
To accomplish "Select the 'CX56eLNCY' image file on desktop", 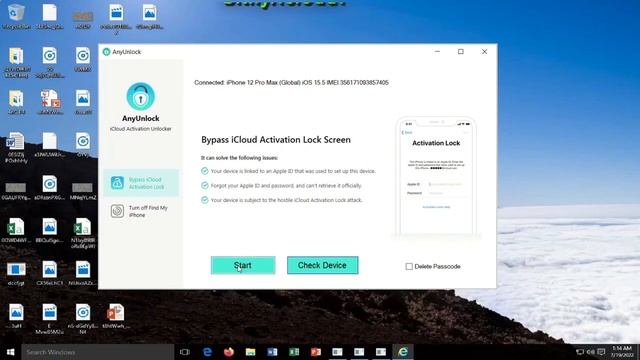I will click(x=49, y=273).
